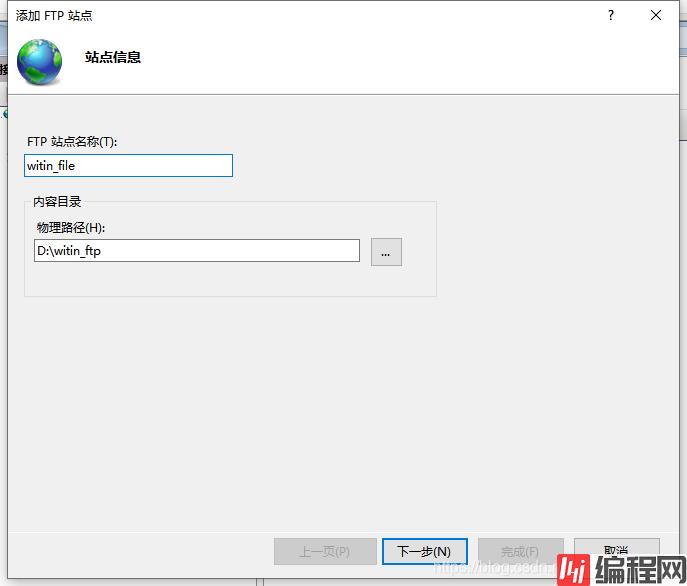Click the globe icon in dialog header

pos(40,63)
